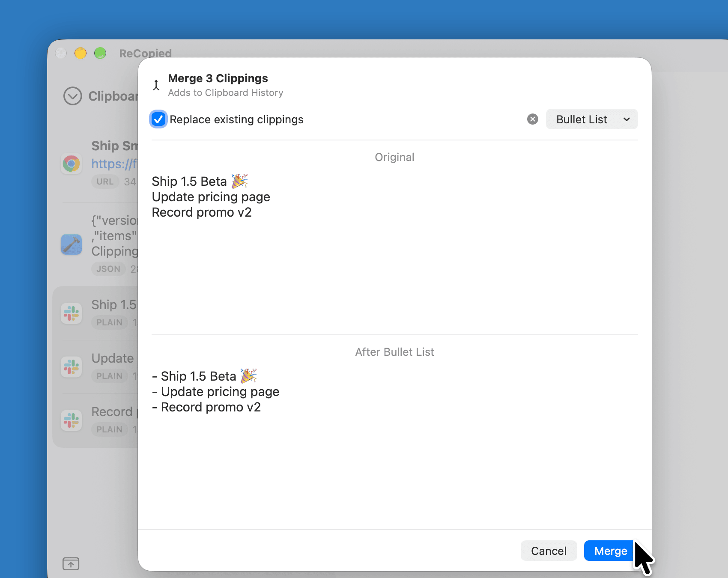
Task: Click the result line '- Ship 1.5 Beta'
Action: tap(204, 376)
